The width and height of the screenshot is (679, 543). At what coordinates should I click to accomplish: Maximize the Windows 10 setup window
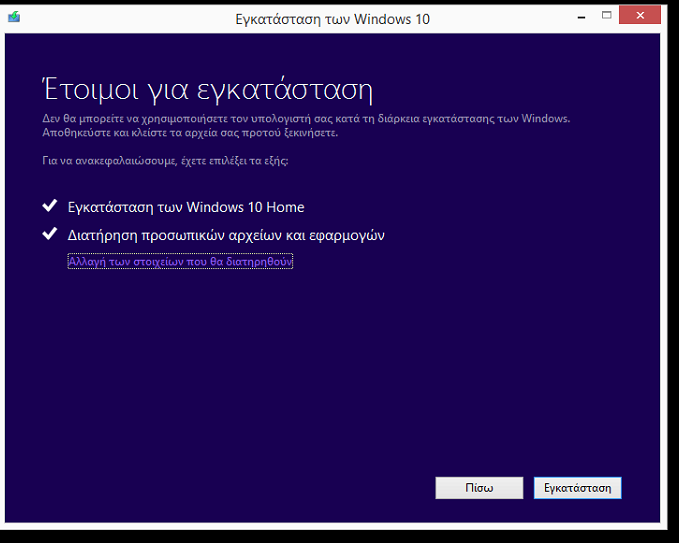[607, 16]
